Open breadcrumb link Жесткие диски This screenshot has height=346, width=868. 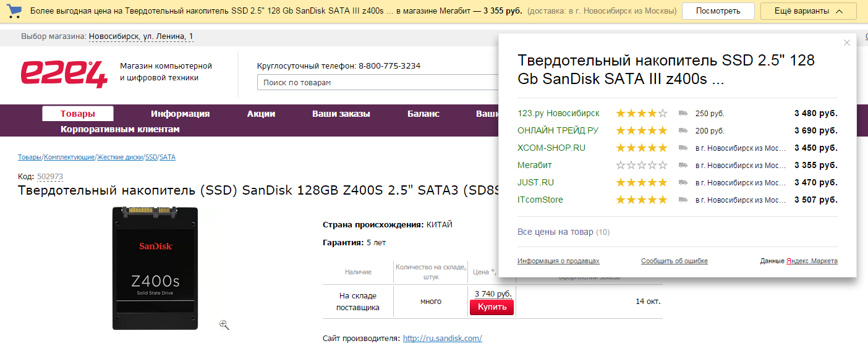(120, 157)
